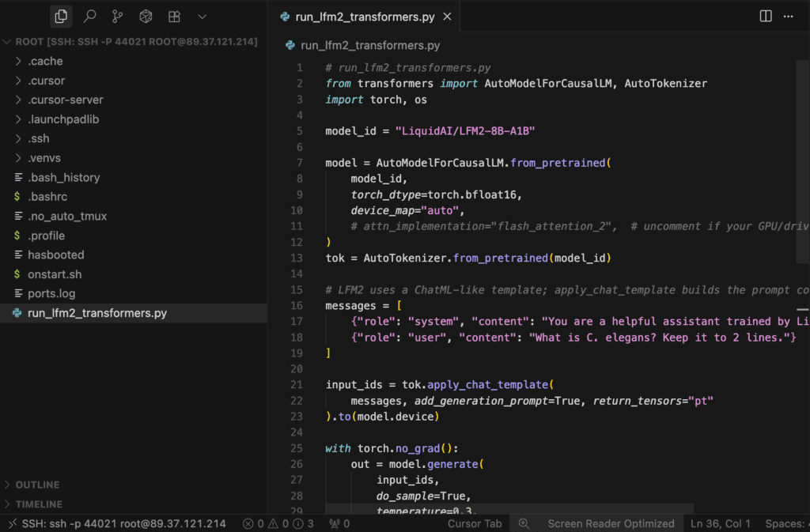This screenshot has height=532, width=810.
Task: Click the cube-shaped icon in the activity bar
Action: 146,16
